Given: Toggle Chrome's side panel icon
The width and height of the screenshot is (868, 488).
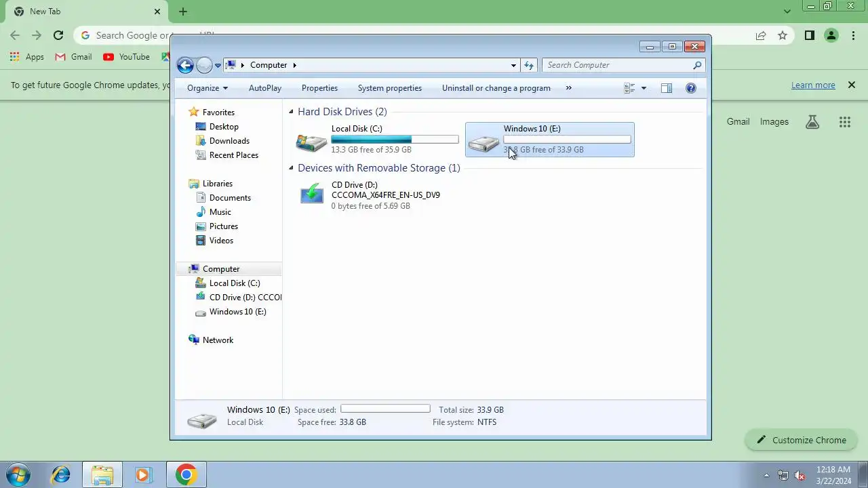Looking at the screenshot, I should pos(809,35).
